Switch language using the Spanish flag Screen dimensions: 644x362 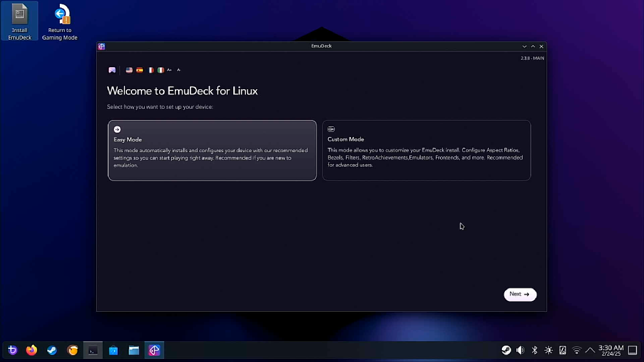(x=140, y=70)
